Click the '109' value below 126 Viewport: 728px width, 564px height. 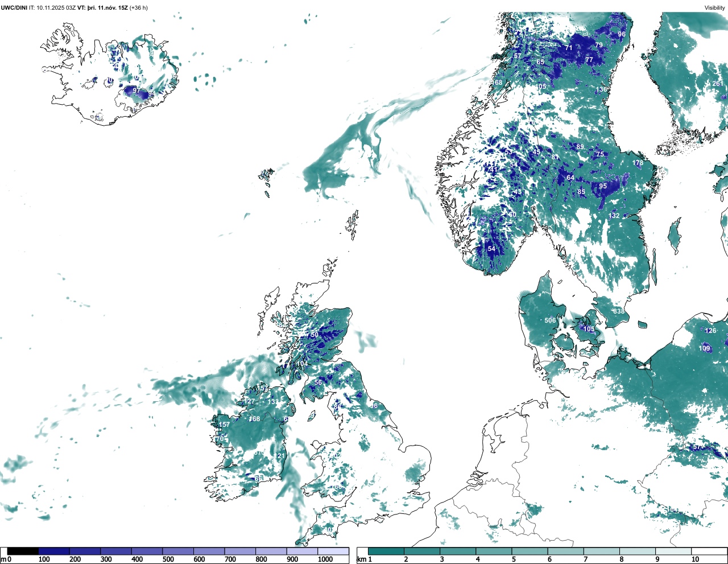[705, 348]
